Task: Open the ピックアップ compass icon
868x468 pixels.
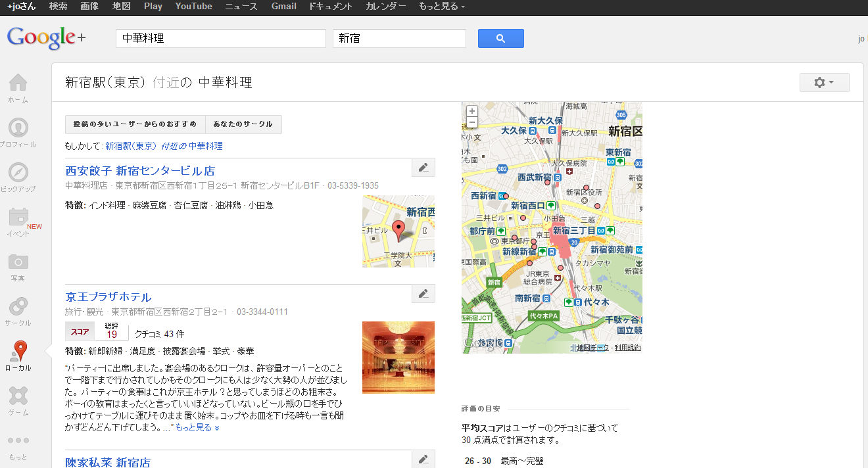Action: [18, 173]
